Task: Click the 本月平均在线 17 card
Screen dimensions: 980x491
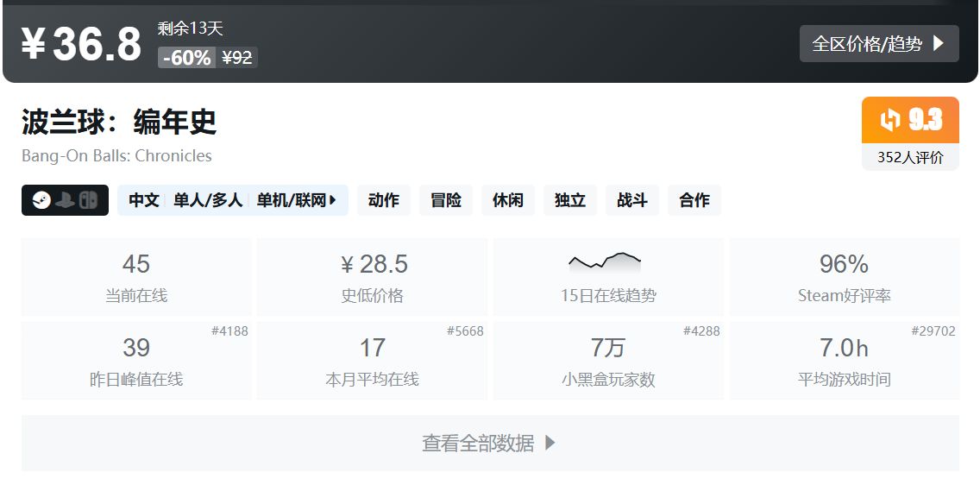Action: click(x=373, y=361)
